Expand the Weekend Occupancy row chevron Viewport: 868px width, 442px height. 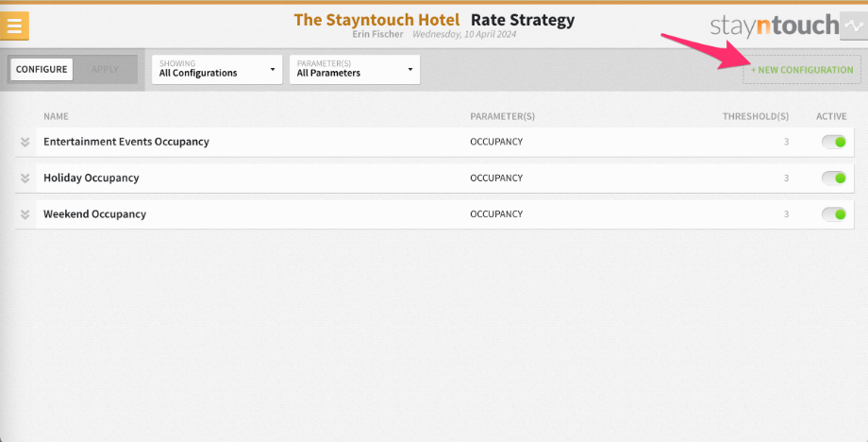[x=25, y=213]
